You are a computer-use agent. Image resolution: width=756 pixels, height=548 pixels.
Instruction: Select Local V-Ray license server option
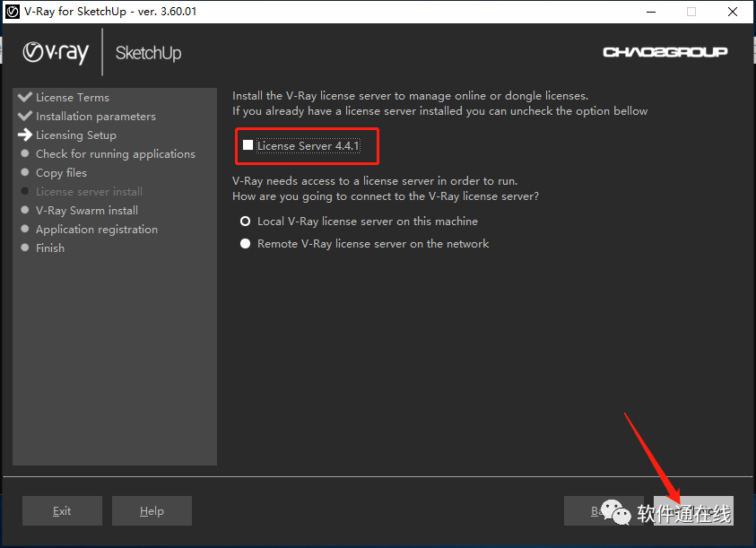[246, 222]
